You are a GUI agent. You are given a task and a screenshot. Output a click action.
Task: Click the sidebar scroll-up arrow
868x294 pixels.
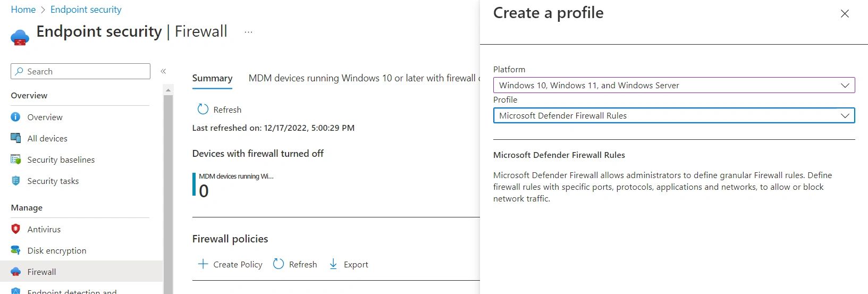point(168,90)
